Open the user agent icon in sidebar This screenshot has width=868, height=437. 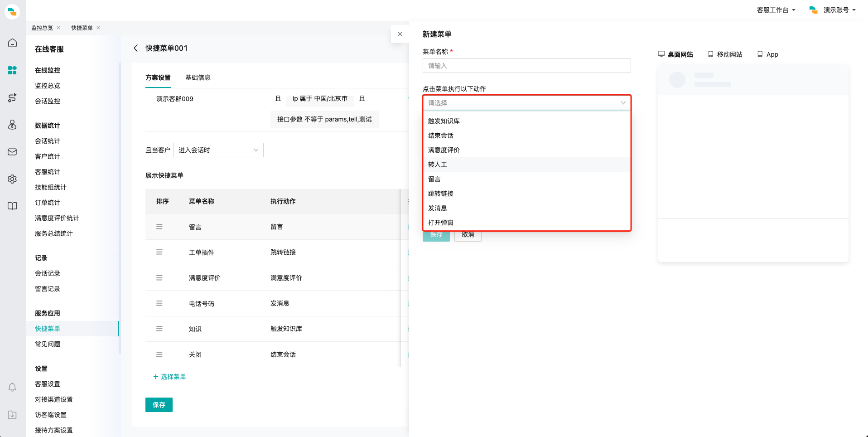(12, 125)
